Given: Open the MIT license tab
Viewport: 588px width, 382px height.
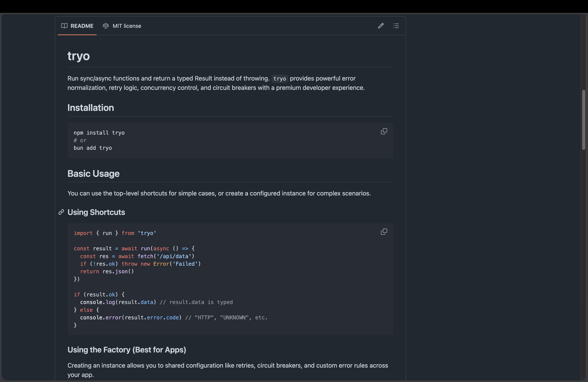Looking at the screenshot, I should (127, 26).
